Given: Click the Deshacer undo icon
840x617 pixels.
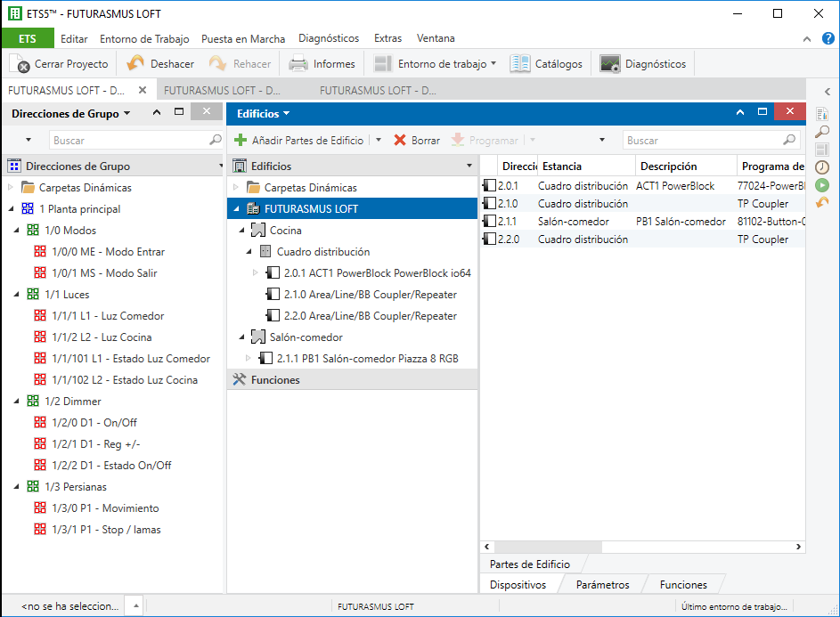Looking at the screenshot, I should point(135,64).
